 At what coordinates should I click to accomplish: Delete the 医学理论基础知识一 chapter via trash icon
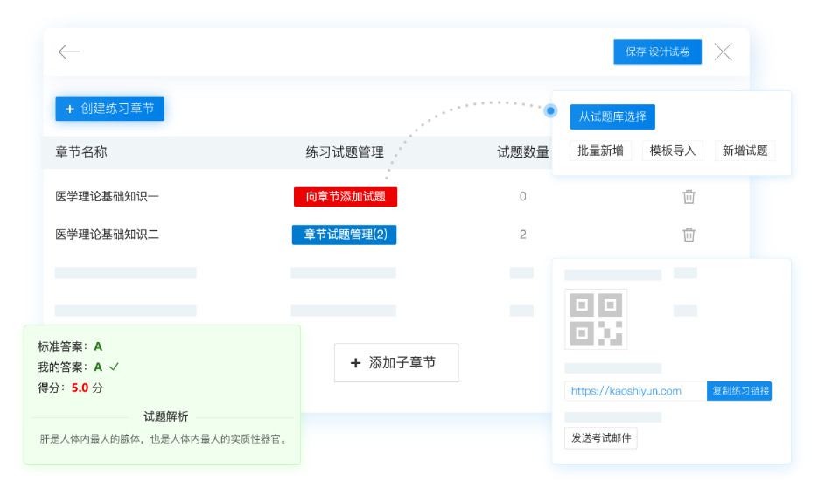[689, 197]
